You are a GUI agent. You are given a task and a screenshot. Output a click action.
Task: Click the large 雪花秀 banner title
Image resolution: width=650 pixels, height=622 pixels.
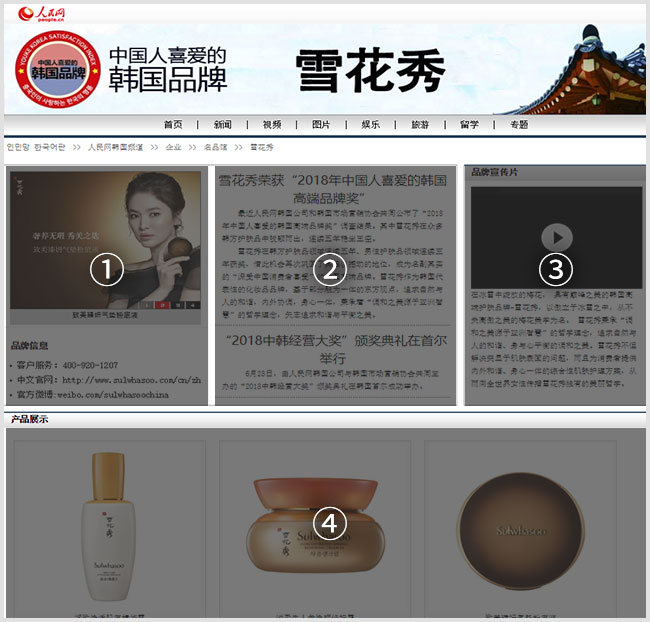(x=371, y=70)
